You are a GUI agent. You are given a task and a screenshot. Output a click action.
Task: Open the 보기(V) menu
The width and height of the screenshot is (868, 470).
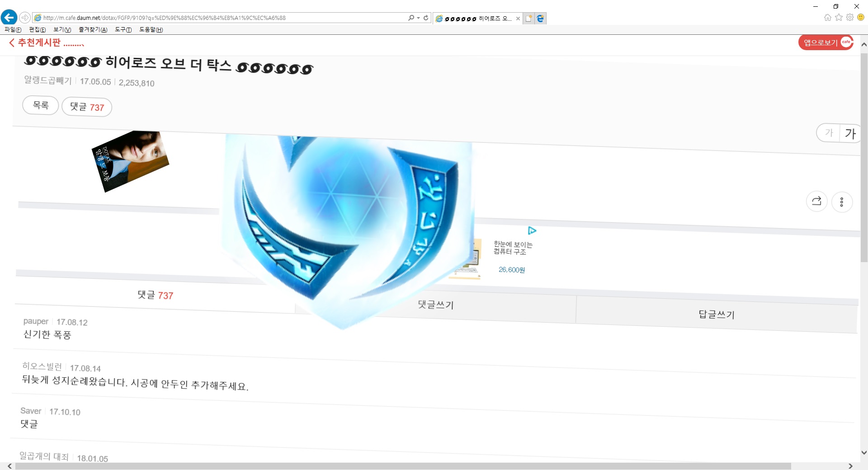point(62,29)
